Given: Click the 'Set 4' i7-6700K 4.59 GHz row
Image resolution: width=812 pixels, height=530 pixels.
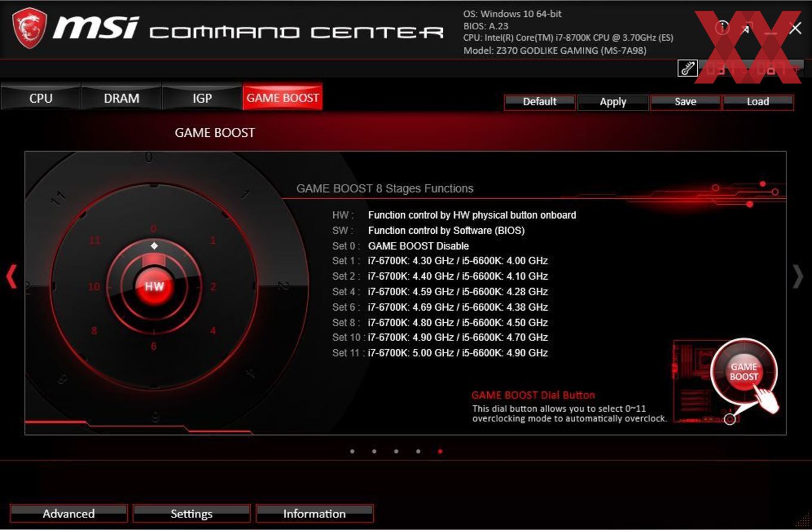Looking at the screenshot, I should tap(440, 292).
